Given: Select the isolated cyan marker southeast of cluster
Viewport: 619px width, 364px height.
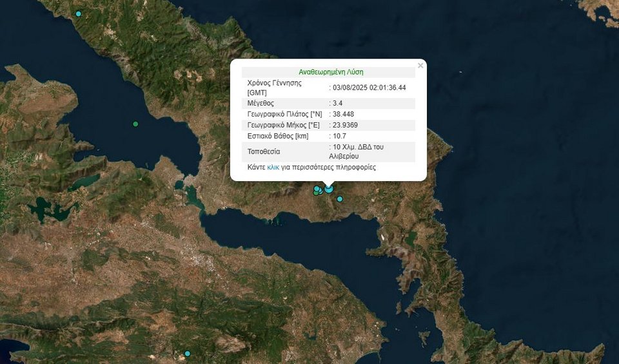Looking at the screenshot, I should click(x=340, y=199).
